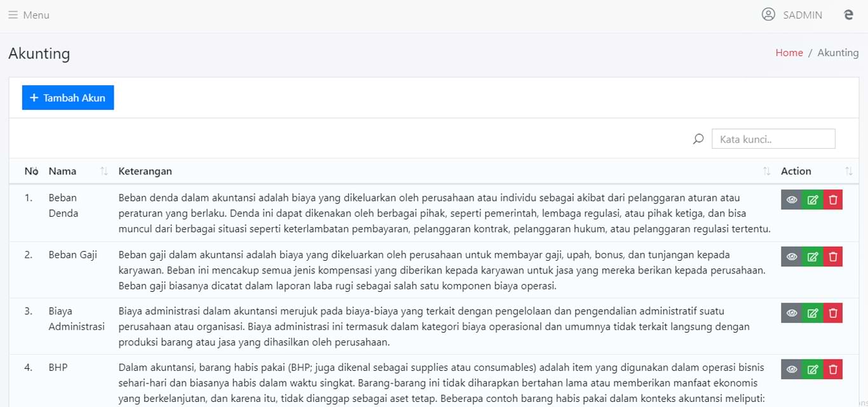868x407 pixels.
Task: Open the SADMIN user profile icon
Action: (x=768, y=15)
